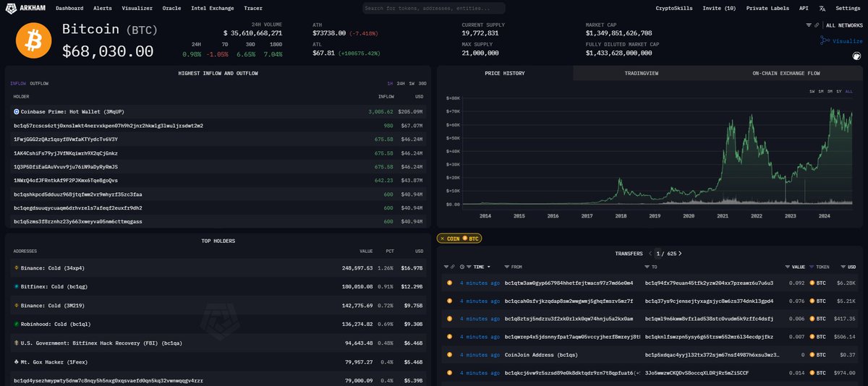
Task: Select 1H inflow timeframe
Action: click(390, 83)
